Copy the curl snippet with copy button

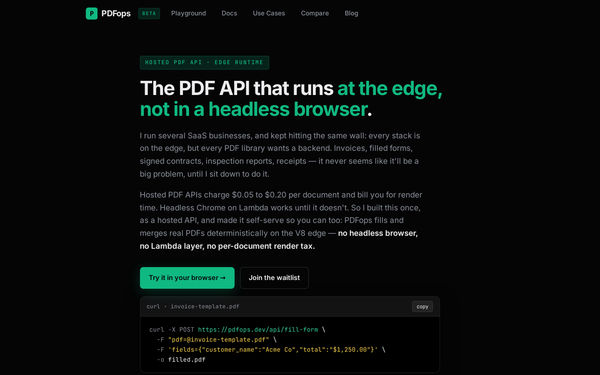click(422, 307)
